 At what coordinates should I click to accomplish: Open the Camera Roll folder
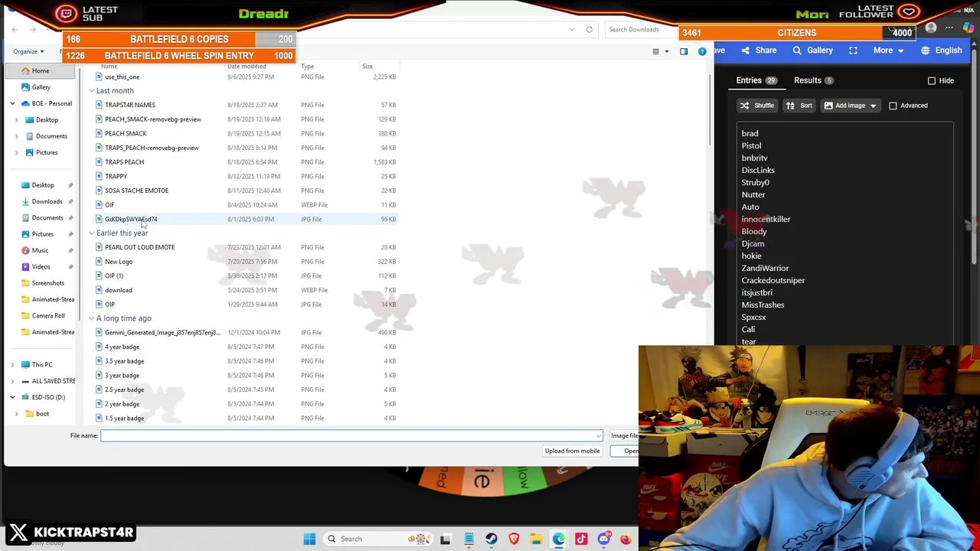[x=48, y=315]
